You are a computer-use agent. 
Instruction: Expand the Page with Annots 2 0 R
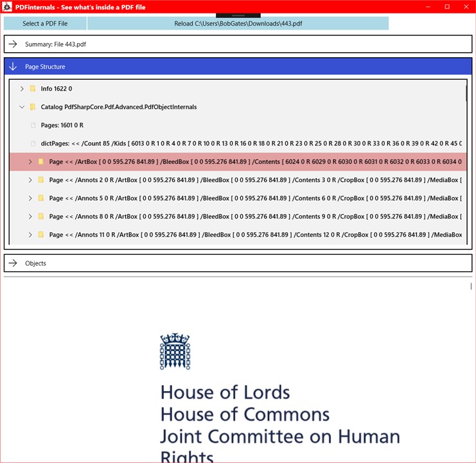30,180
